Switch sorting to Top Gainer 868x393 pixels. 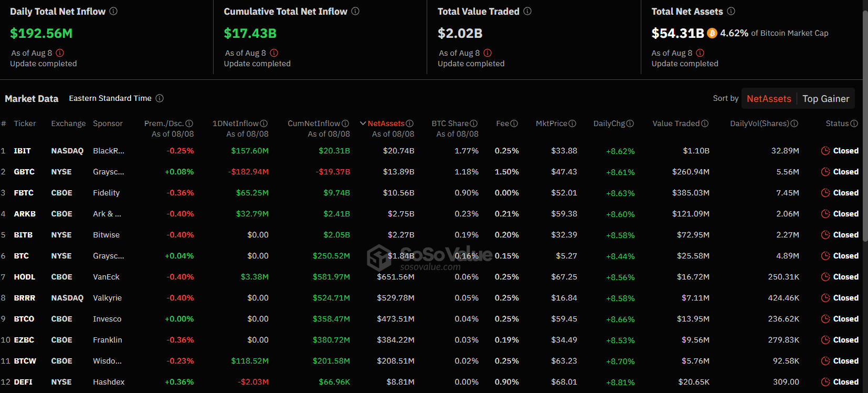pos(825,99)
